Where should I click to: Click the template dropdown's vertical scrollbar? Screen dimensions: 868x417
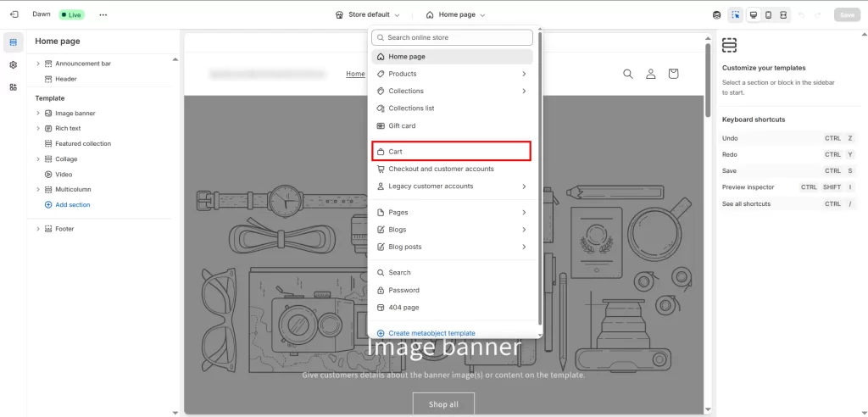pos(540,170)
